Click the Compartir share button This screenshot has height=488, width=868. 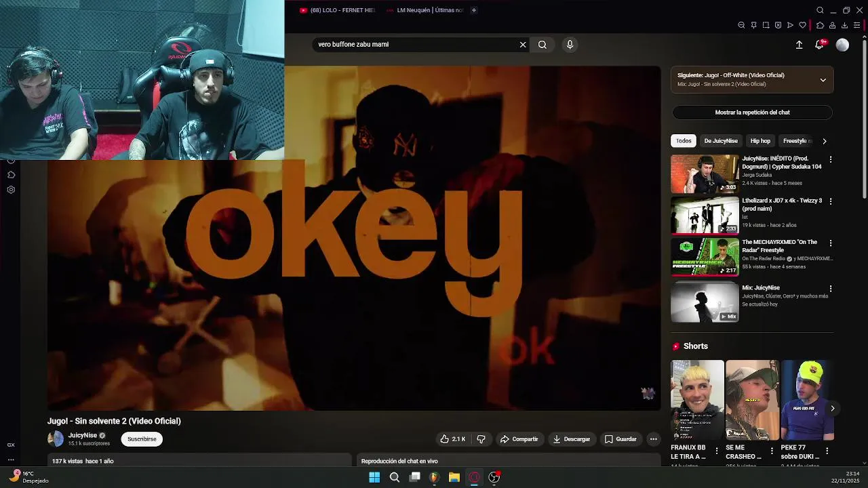[519, 439]
